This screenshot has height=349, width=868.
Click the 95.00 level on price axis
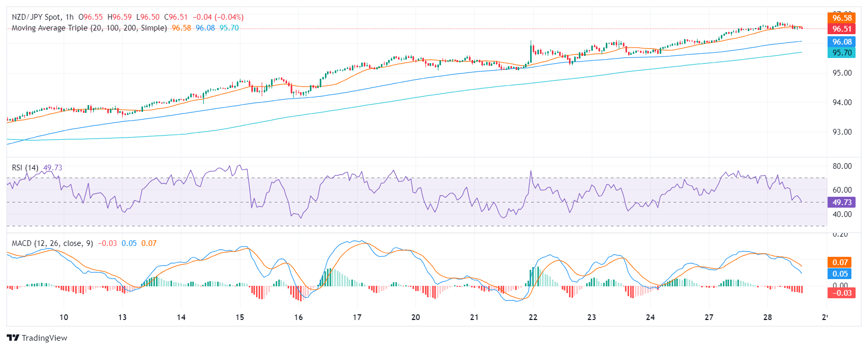[842, 73]
